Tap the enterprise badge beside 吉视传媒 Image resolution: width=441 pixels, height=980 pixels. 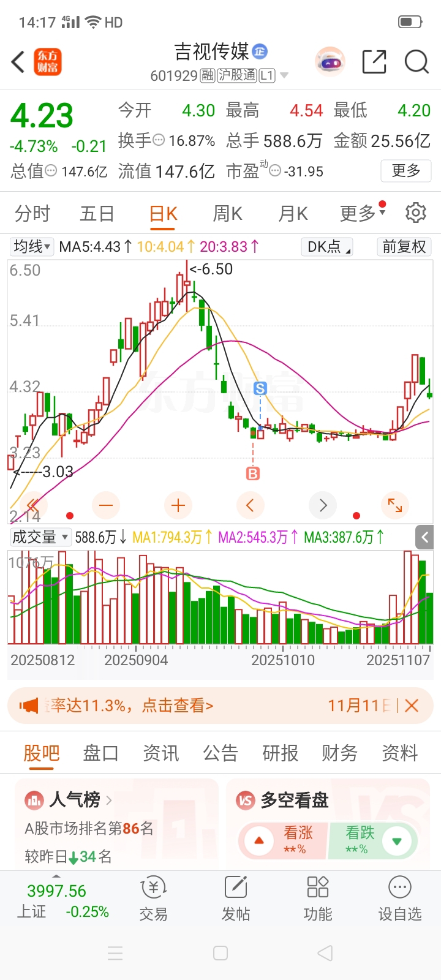[260, 51]
